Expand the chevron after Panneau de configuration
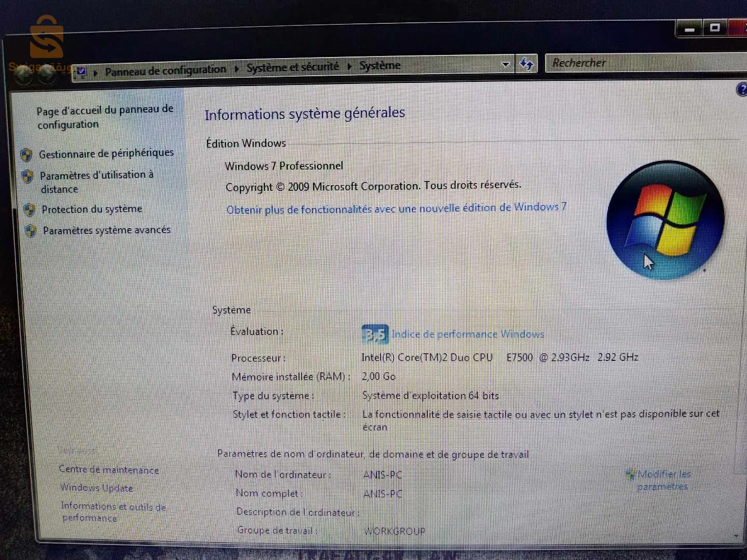747x560 pixels. coord(237,68)
